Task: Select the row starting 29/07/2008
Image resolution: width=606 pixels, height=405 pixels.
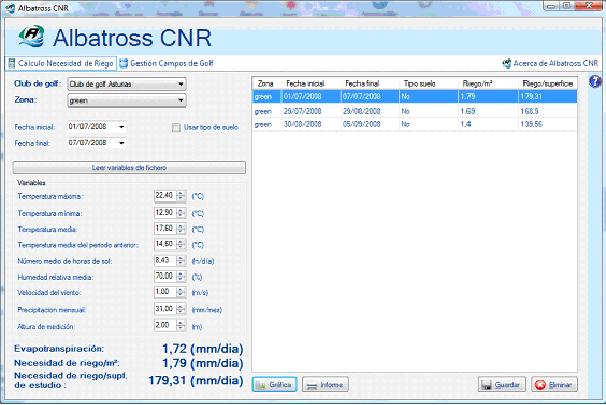Action: [415, 111]
